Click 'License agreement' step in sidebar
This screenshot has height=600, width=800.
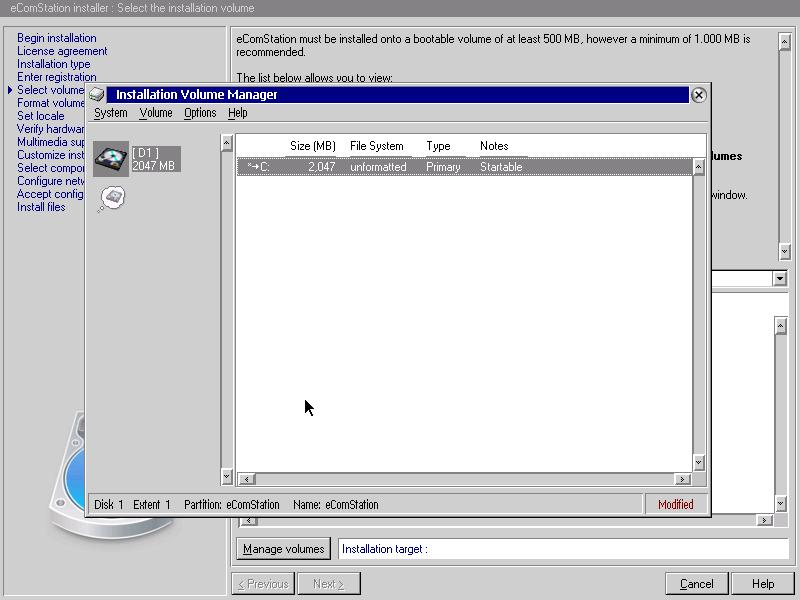coord(62,51)
